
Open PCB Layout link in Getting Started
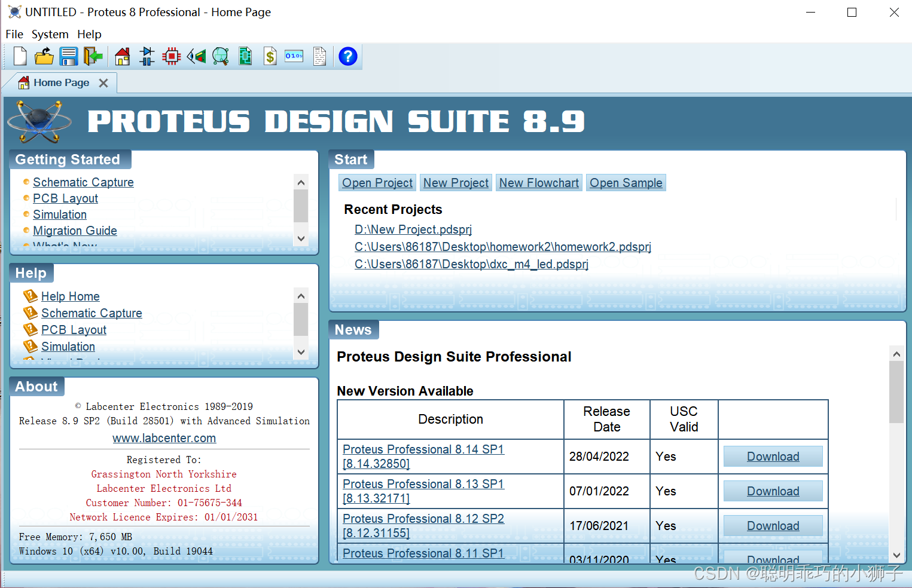65,198
